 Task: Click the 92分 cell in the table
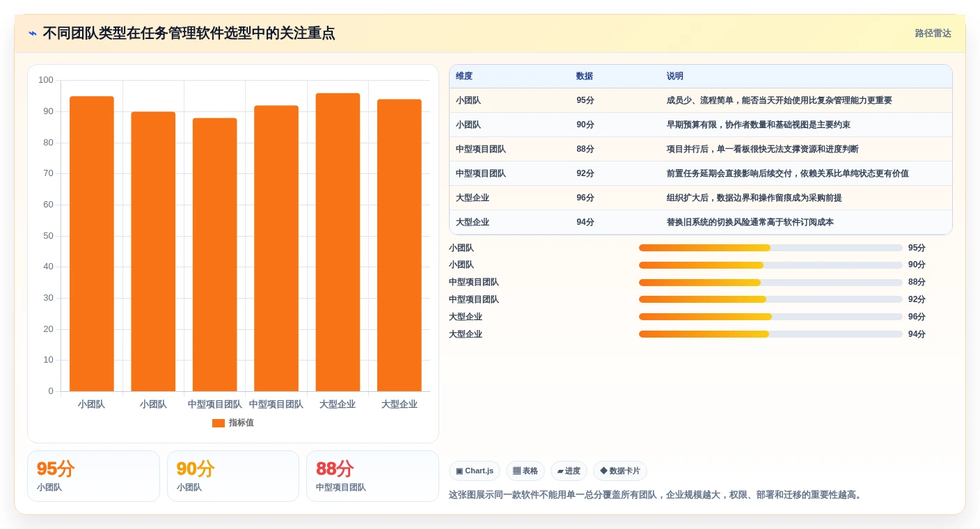585,174
